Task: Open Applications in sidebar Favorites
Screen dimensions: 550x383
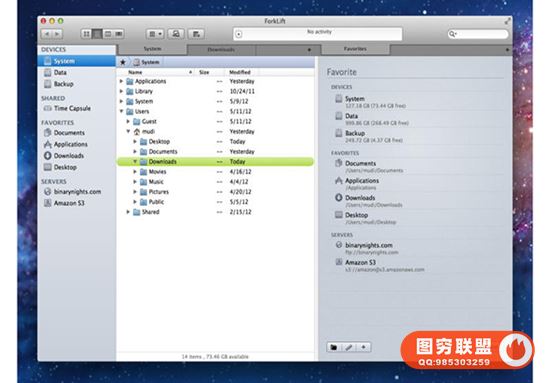Action: [x=77, y=144]
